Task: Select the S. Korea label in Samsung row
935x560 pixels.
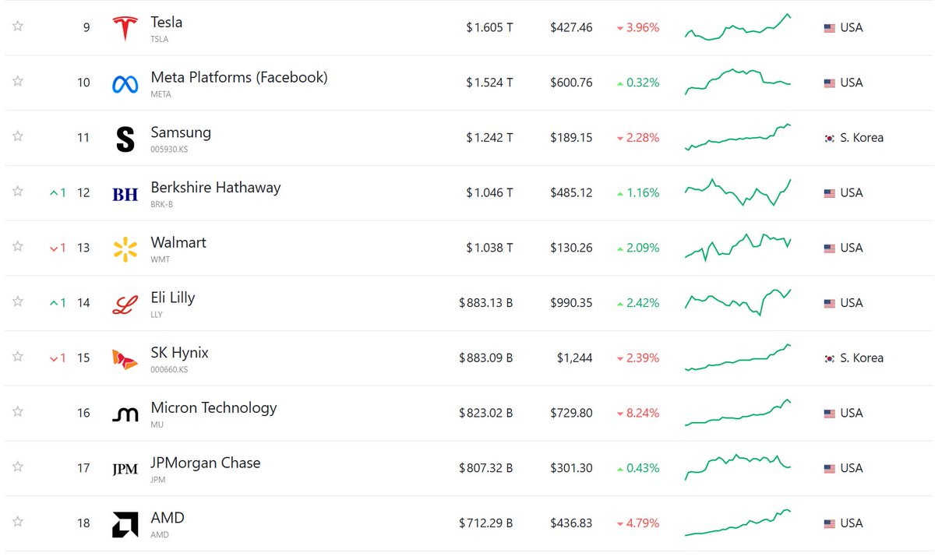Action: pos(862,138)
